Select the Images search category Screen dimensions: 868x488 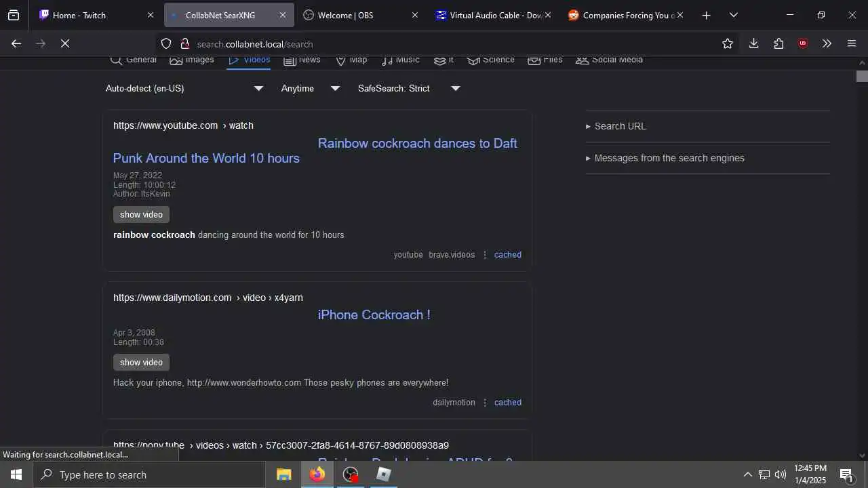coord(192,60)
